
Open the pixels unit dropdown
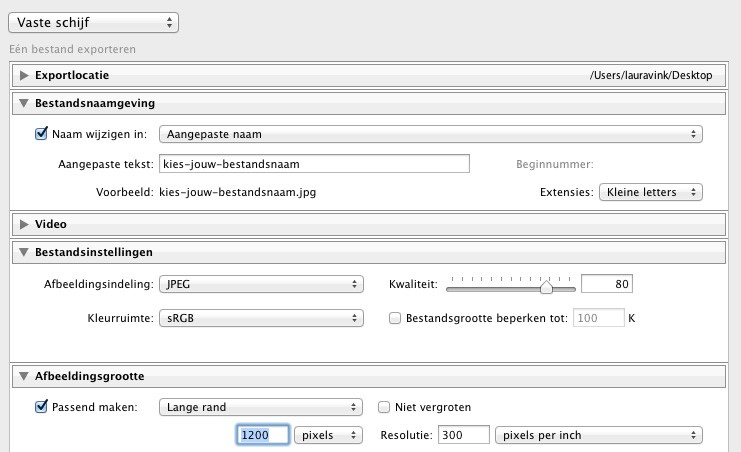click(x=330, y=435)
